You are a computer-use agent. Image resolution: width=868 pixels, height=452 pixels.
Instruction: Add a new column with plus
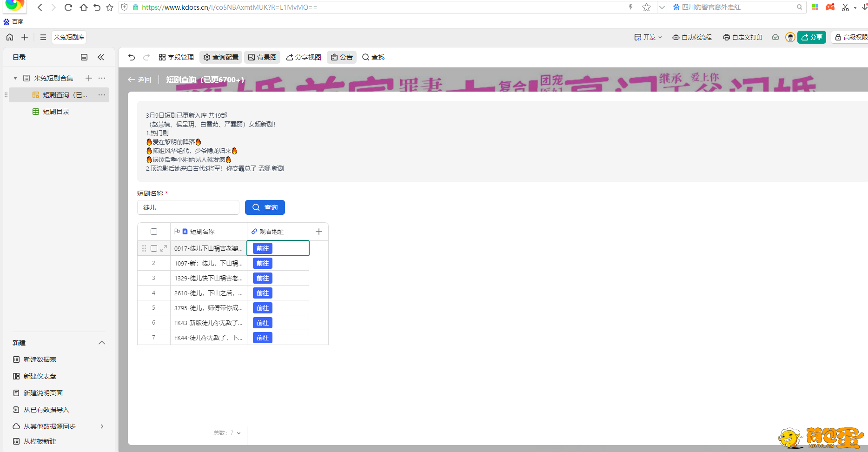pos(319,232)
